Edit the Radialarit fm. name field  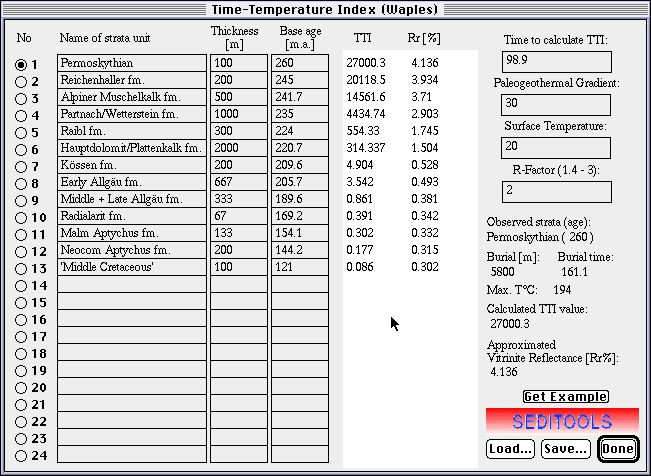[130, 217]
